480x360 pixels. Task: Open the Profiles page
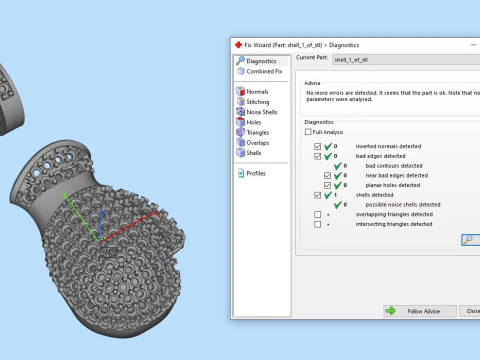252,173
